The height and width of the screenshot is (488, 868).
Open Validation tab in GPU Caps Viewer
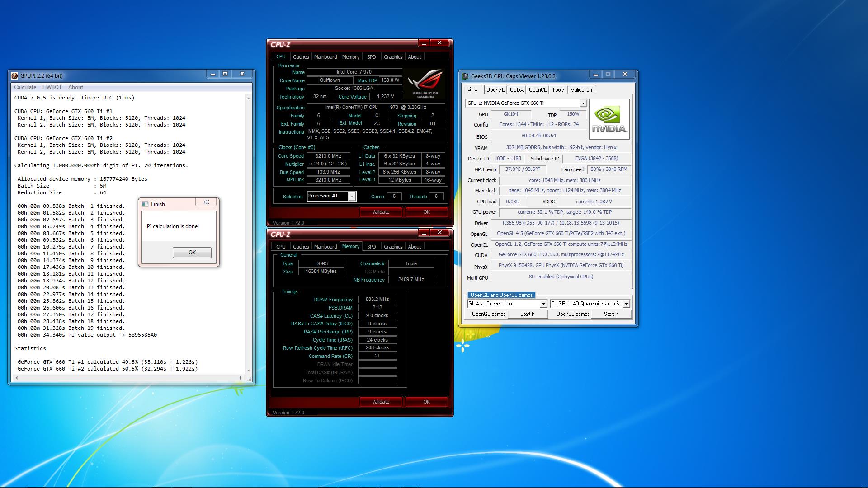pos(581,90)
